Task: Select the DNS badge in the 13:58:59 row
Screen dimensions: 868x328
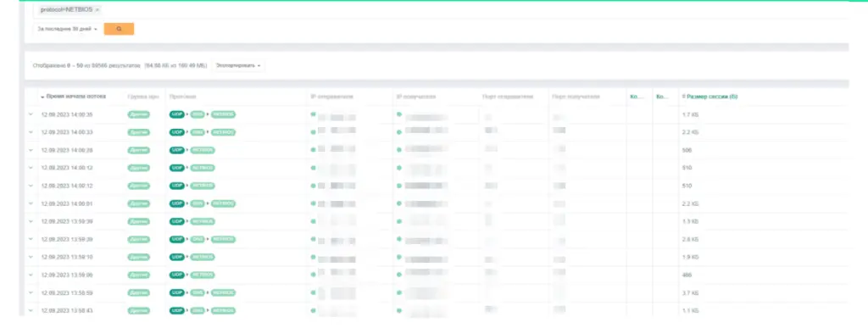Action: [198, 292]
